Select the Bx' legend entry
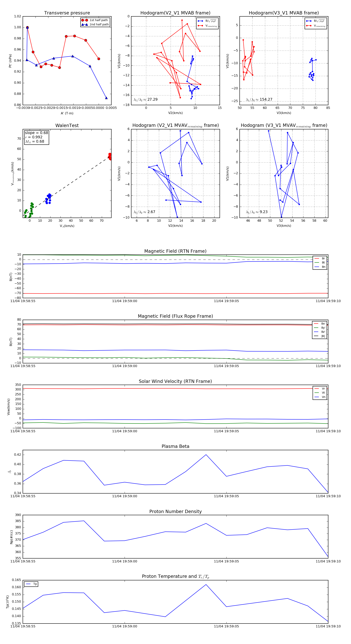351x644 pixels. point(320,324)
